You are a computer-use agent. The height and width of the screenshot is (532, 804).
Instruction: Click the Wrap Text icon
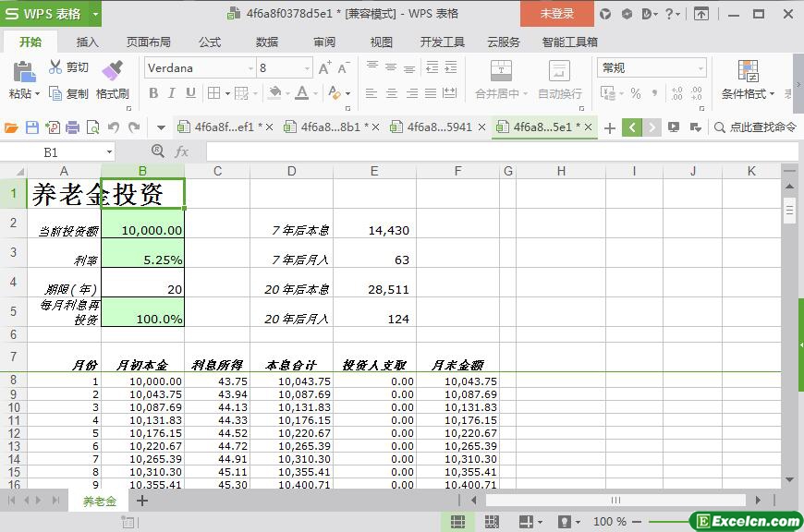coord(559,71)
